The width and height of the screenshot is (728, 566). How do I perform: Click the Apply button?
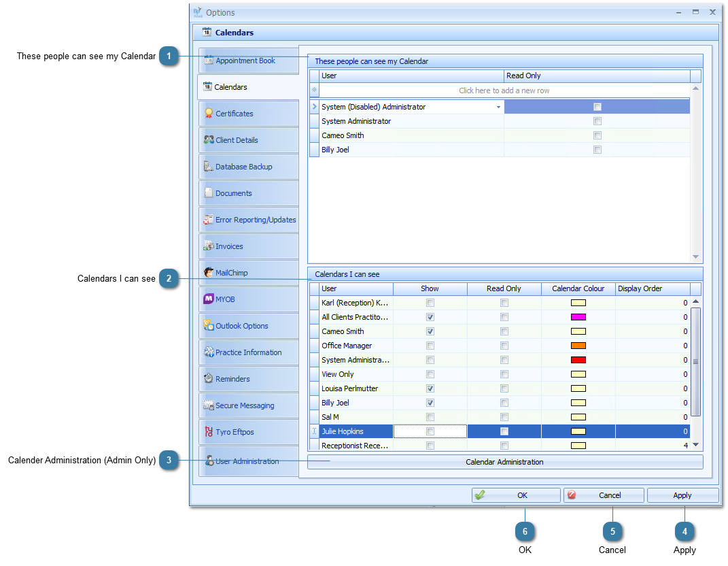click(682, 495)
